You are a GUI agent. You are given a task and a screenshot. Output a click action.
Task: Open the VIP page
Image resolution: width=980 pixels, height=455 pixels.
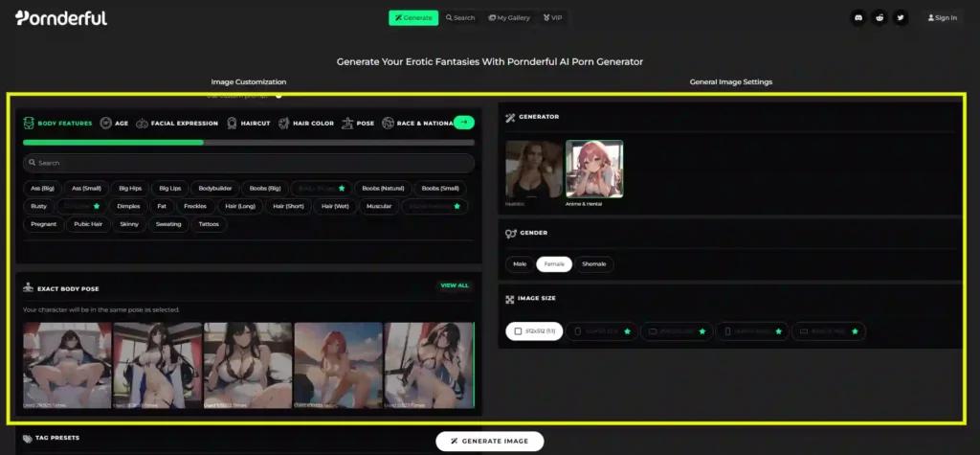pos(552,17)
